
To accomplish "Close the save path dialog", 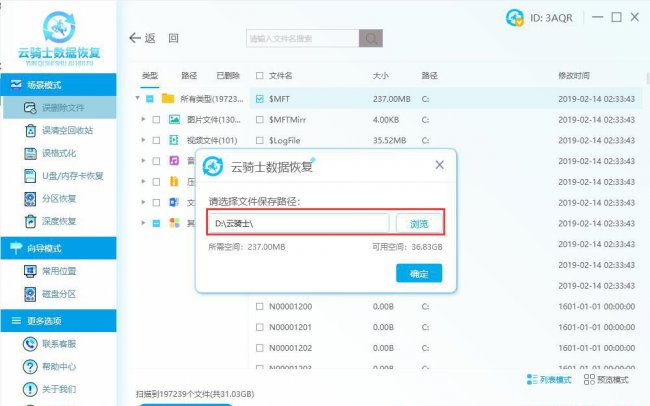I will pyautogui.click(x=439, y=165).
